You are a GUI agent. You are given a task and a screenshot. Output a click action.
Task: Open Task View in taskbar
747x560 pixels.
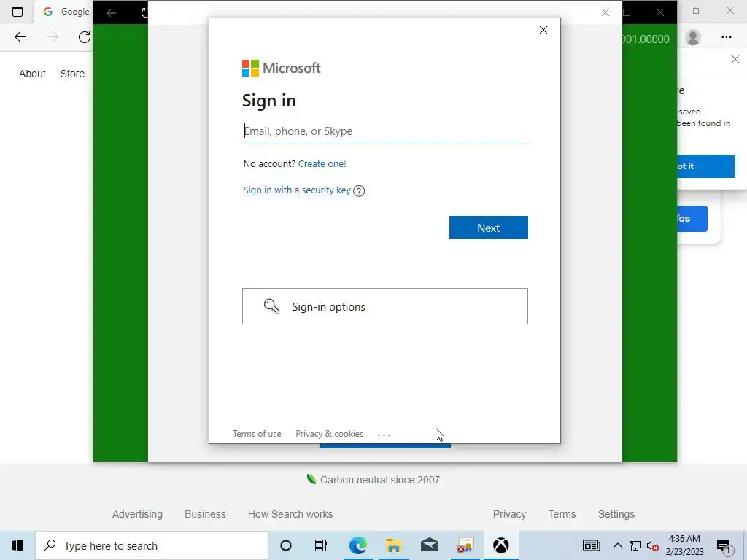[x=321, y=545]
